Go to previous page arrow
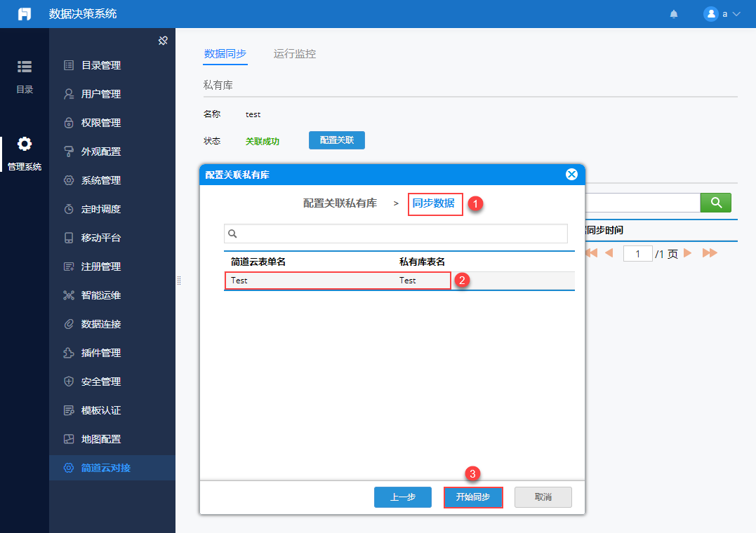The image size is (756, 533). (609, 253)
